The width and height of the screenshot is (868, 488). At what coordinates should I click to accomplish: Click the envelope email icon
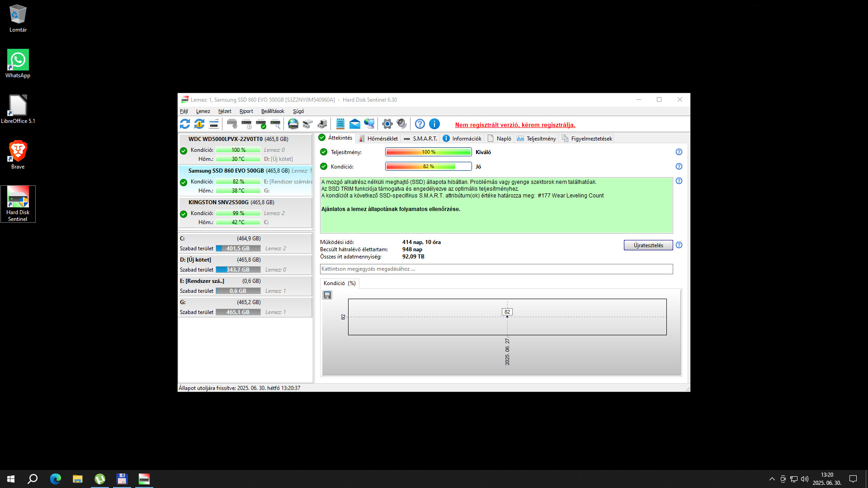(x=355, y=124)
